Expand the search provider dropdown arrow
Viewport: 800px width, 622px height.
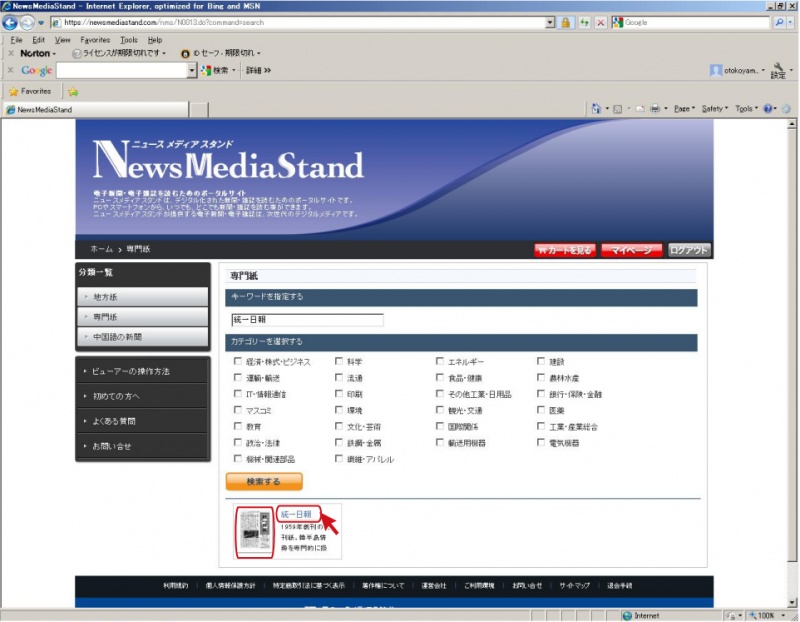tap(791, 22)
